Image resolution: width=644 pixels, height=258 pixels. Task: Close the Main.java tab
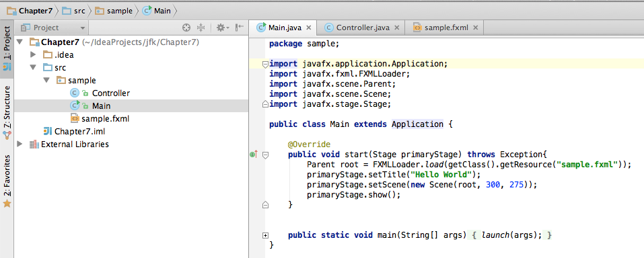[x=309, y=28]
